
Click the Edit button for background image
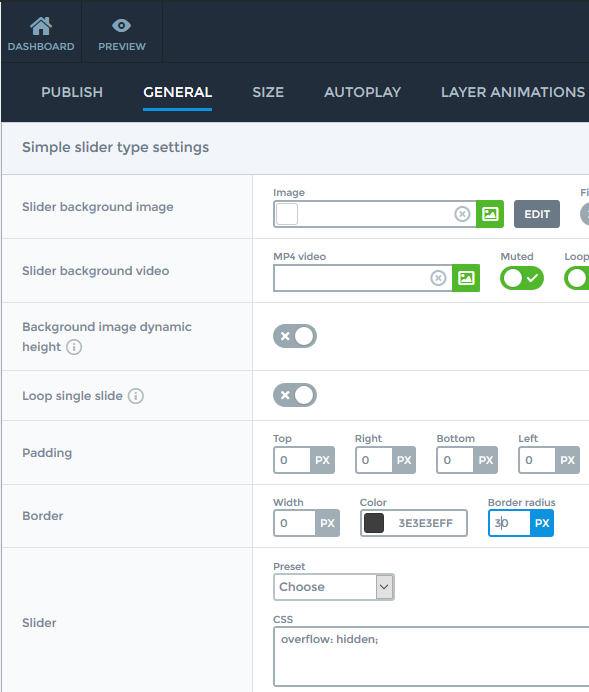pyautogui.click(x=537, y=214)
